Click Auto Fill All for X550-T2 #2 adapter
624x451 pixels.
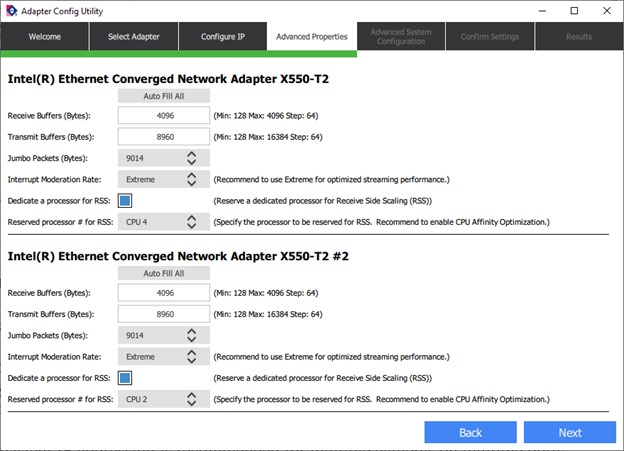point(164,273)
